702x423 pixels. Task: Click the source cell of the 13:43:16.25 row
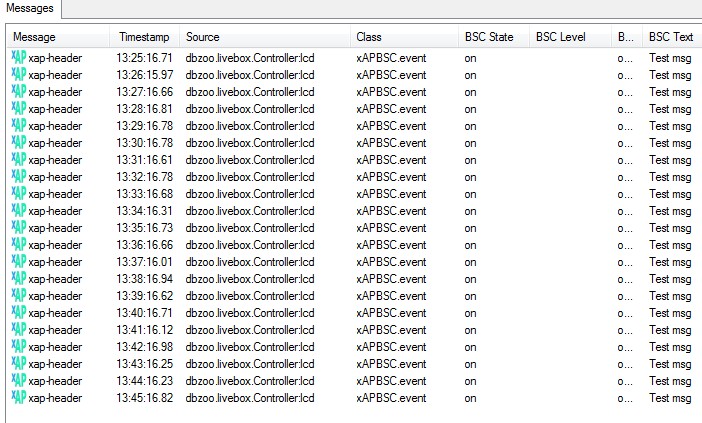[x=250, y=364]
